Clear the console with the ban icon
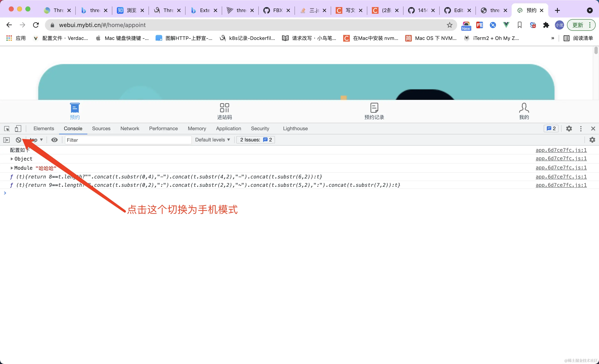599x364 pixels. point(19,140)
